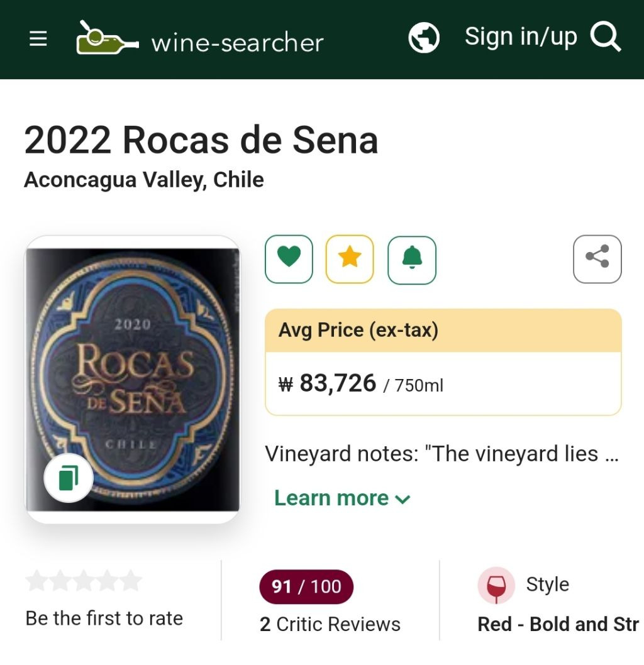This screenshot has width=644, height=665.
Task: Select the Red - Bold and Structured style
Action: point(558,624)
